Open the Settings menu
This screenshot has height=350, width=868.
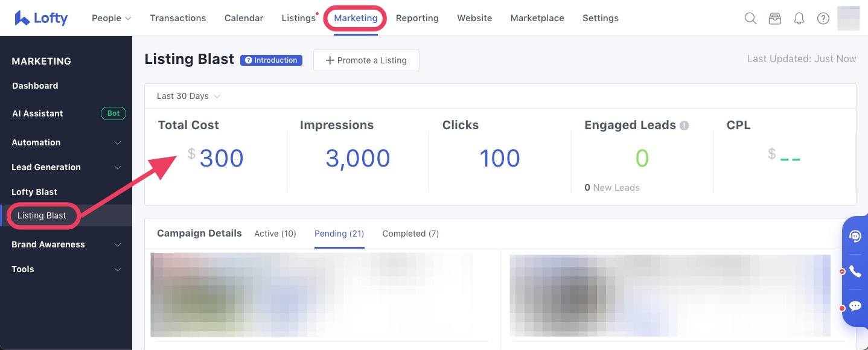click(601, 18)
